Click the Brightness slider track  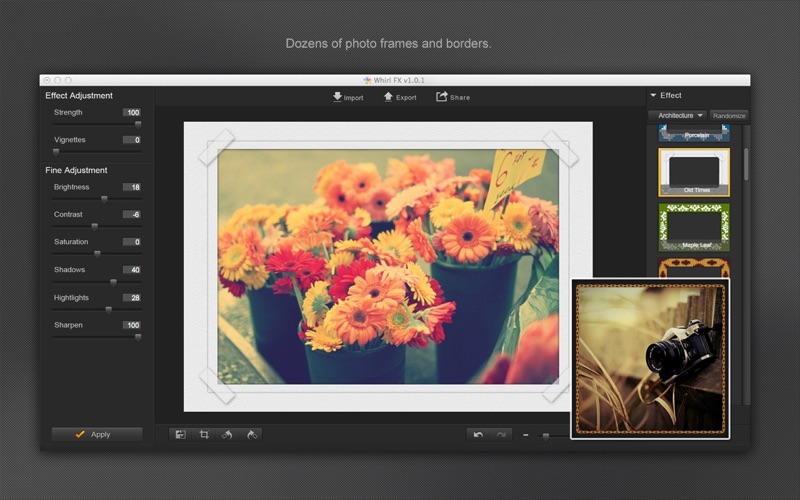click(80, 198)
